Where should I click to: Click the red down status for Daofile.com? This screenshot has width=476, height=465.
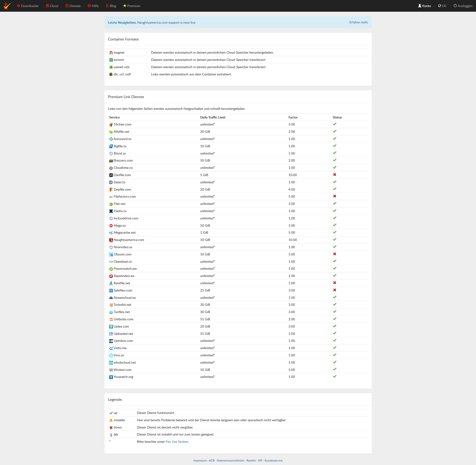click(x=334, y=175)
